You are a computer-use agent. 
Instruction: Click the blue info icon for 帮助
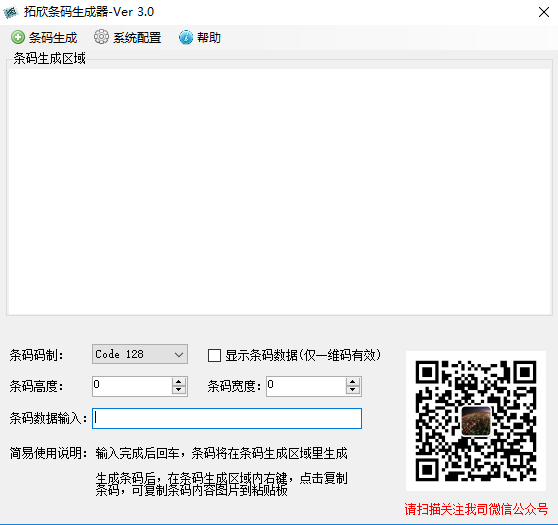pyautogui.click(x=185, y=37)
